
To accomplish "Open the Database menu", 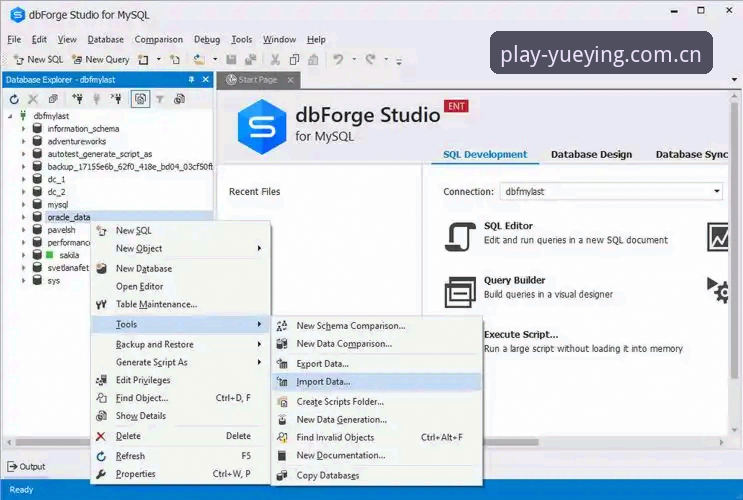I will coord(106,39).
